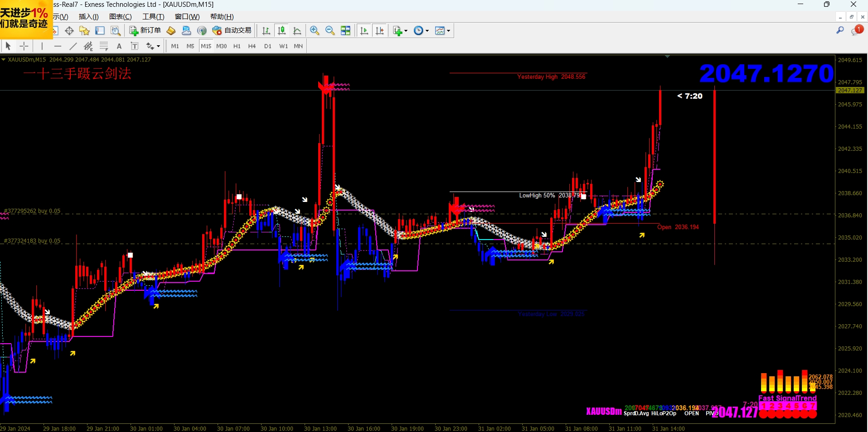868x432 pixels.
Task: Select the text label tool
Action: [x=119, y=46]
